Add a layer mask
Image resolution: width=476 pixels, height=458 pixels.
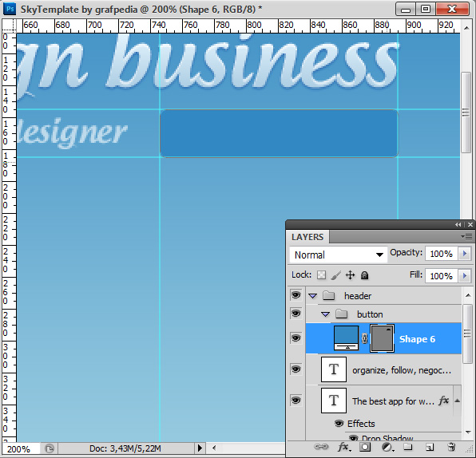(x=365, y=447)
